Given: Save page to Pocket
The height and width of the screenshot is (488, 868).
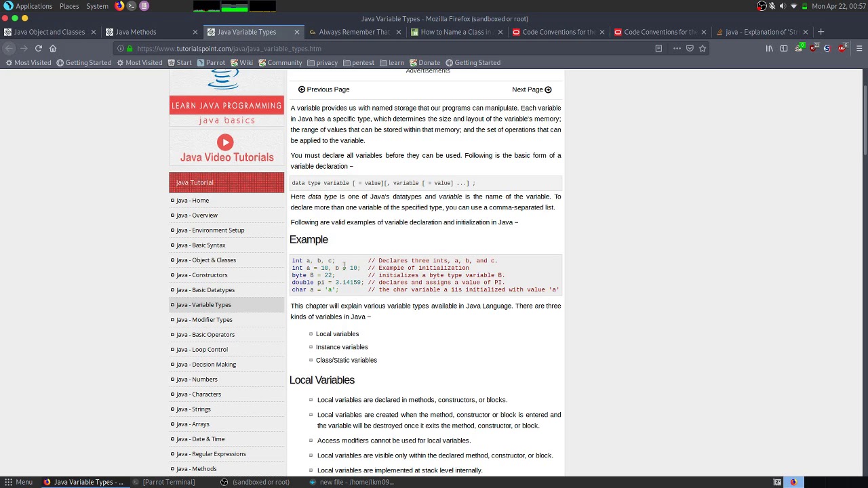Looking at the screenshot, I should pyautogui.click(x=690, y=48).
